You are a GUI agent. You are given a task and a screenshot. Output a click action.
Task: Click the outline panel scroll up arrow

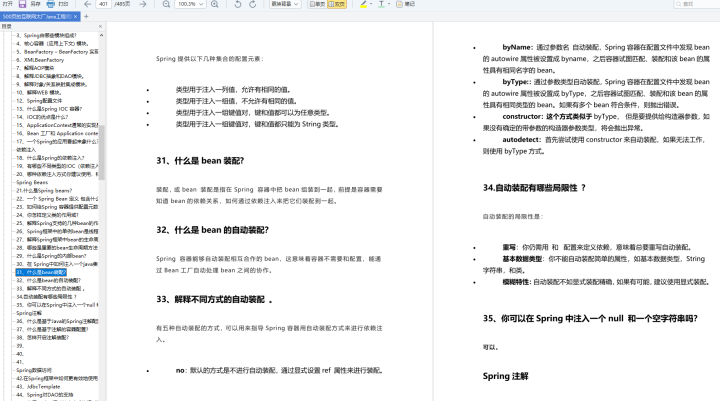pos(101,35)
